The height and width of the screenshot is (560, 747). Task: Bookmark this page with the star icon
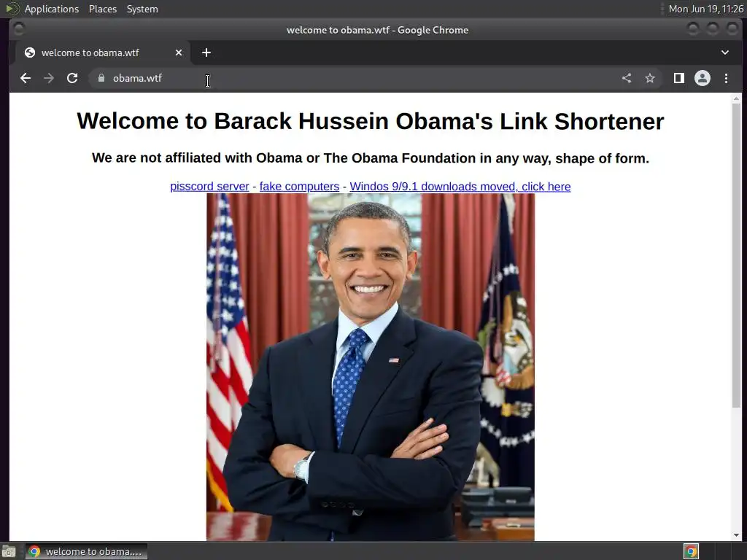point(650,78)
